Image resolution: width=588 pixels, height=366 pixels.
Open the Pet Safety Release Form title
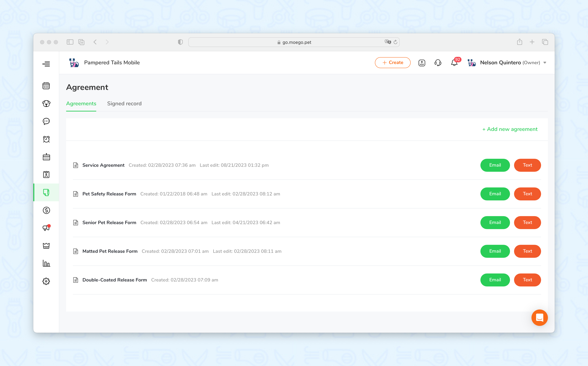109,194
